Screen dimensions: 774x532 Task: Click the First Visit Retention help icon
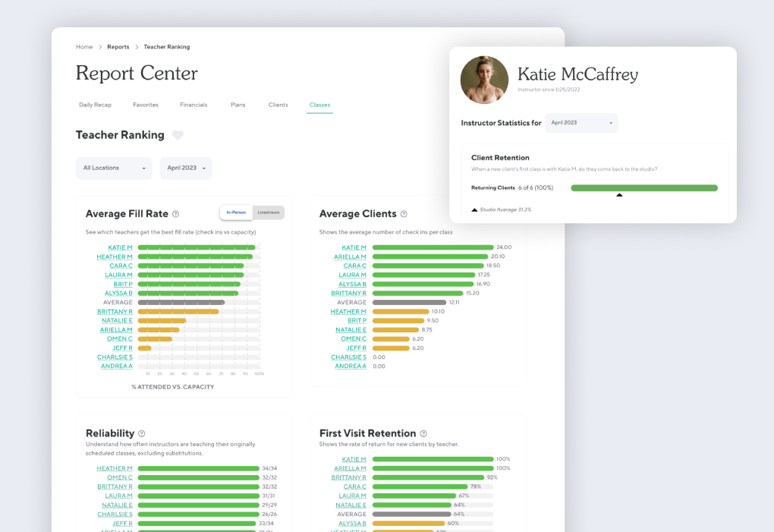coord(424,433)
